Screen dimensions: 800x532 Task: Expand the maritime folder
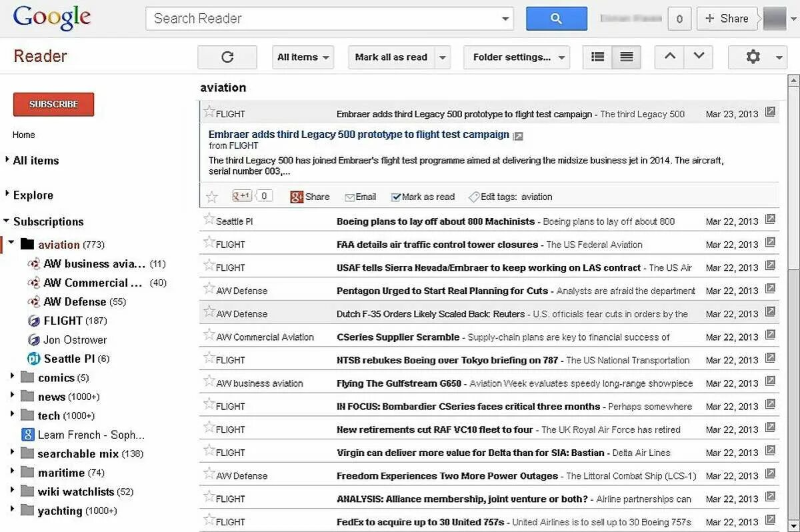click(x=12, y=472)
